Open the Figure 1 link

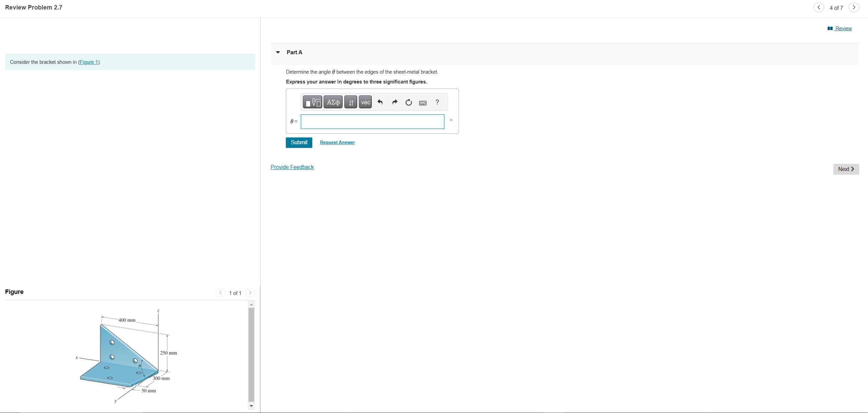(x=89, y=62)
